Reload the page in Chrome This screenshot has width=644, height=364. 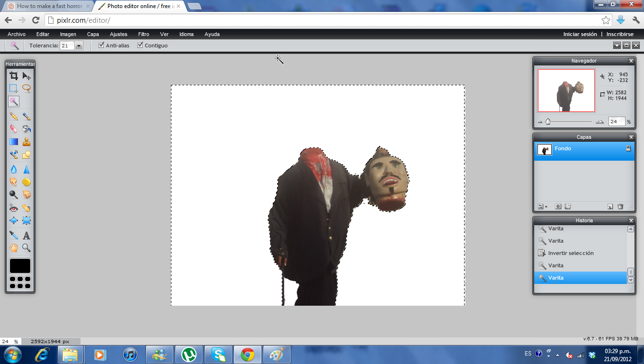pyautogui.click(x=36, y=20)
